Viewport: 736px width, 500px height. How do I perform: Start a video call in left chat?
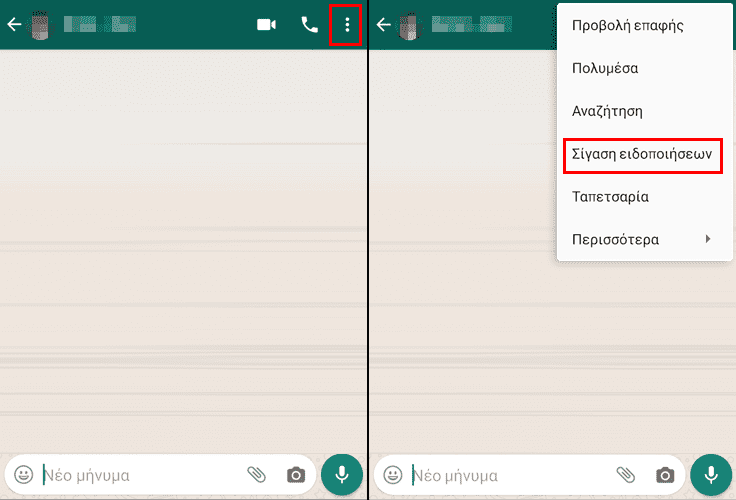coord(266,24)
